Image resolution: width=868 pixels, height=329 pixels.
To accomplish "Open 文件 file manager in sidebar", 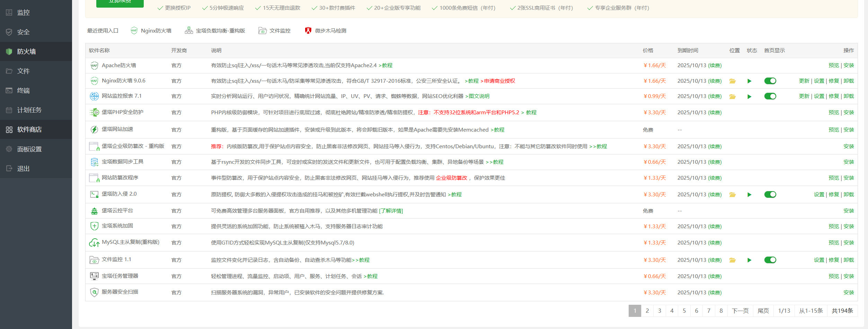I will [x=36, y=71].
